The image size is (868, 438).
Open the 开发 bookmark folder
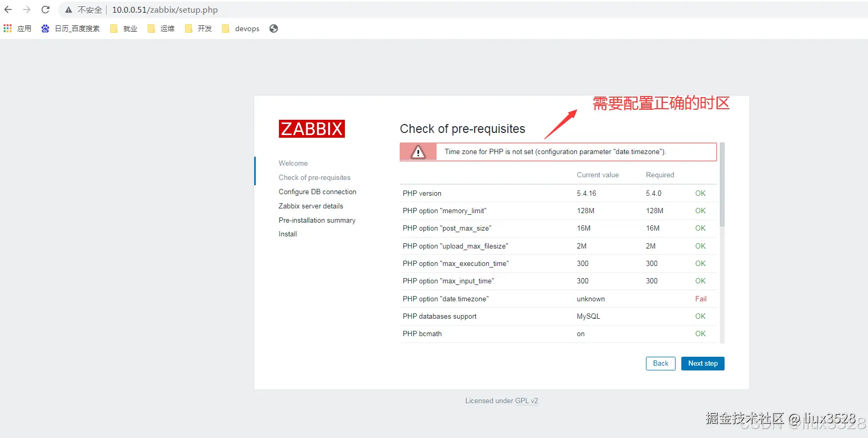tap(198, 28)
